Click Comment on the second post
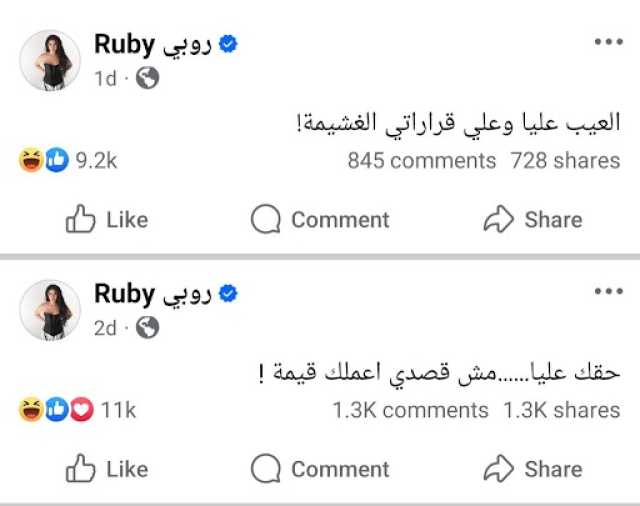 click(319, 469)
